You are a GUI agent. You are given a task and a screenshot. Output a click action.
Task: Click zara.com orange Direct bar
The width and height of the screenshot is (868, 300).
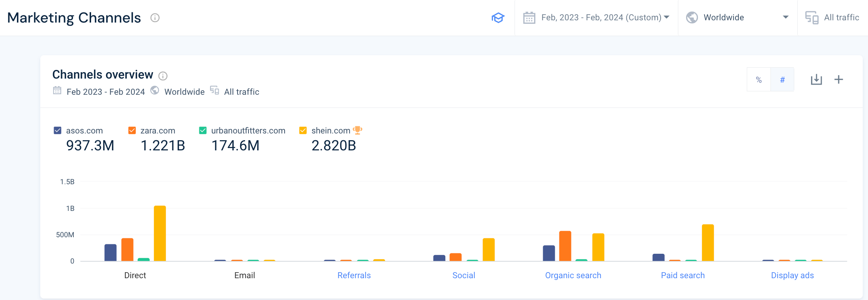tap(127, 250)
